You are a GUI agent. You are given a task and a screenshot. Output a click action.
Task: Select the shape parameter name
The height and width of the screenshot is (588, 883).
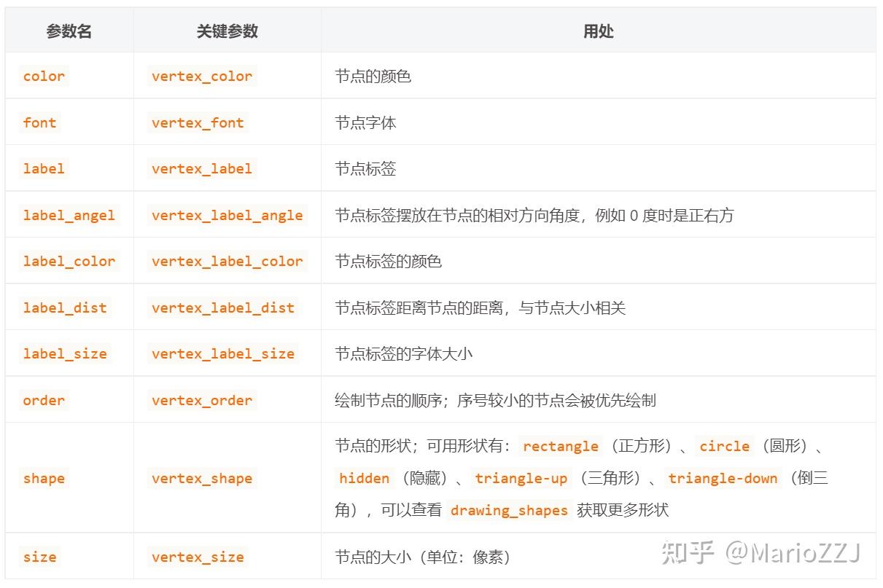(43, 478)
